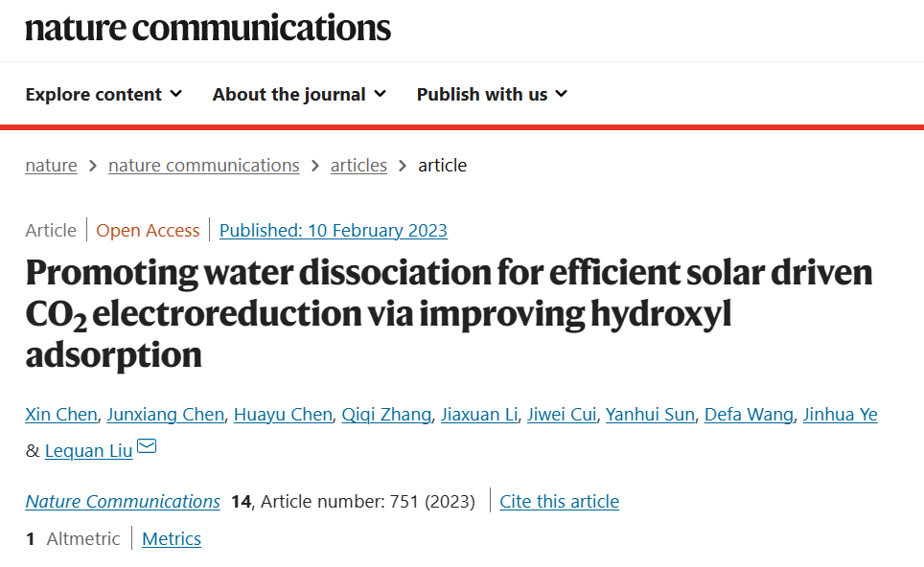Open author Junxiang Chen's link
Screen dimensions: 924x567
[x=166, y=415]
